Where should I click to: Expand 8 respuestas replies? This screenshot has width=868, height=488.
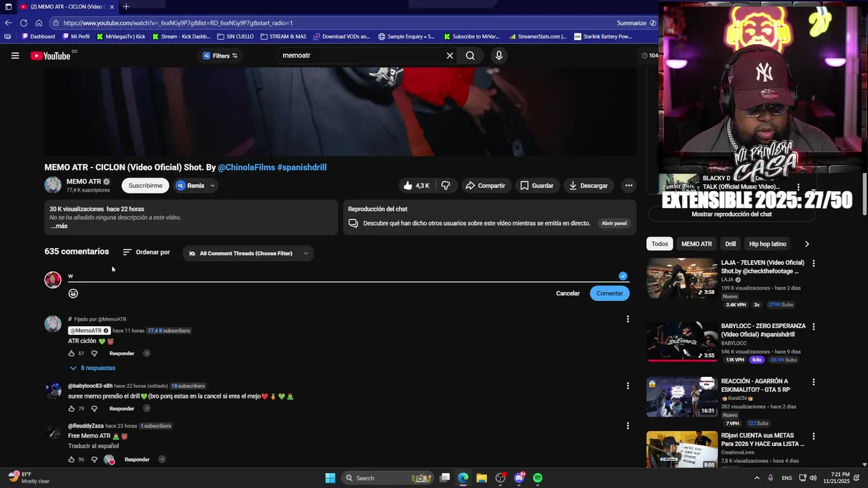92,368
